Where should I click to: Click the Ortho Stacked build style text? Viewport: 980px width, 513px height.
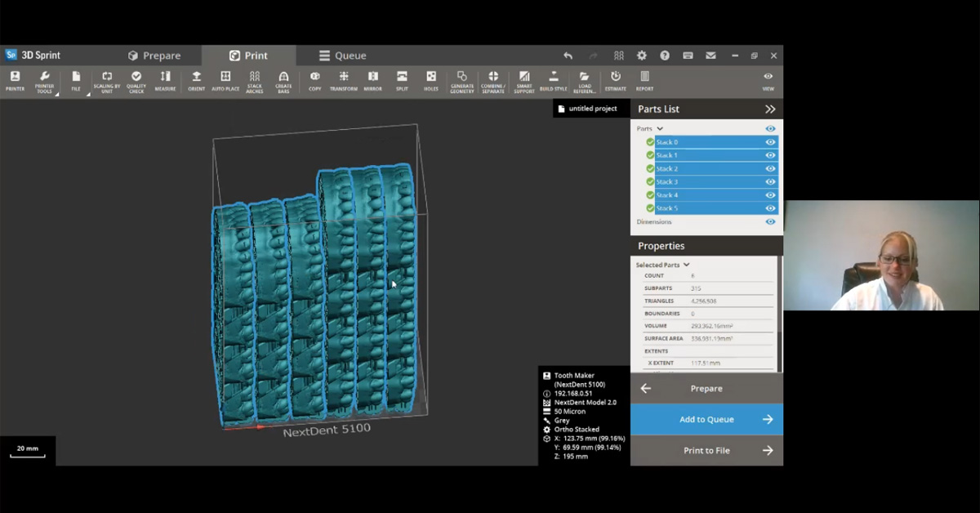577,429
